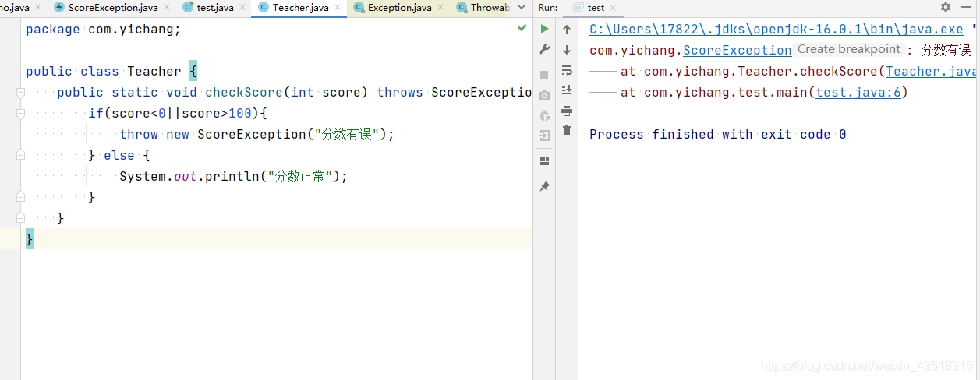This screenshot has height=380, width=980.
Task: Toggle scroll to end of console
Action: coord(567,90)
